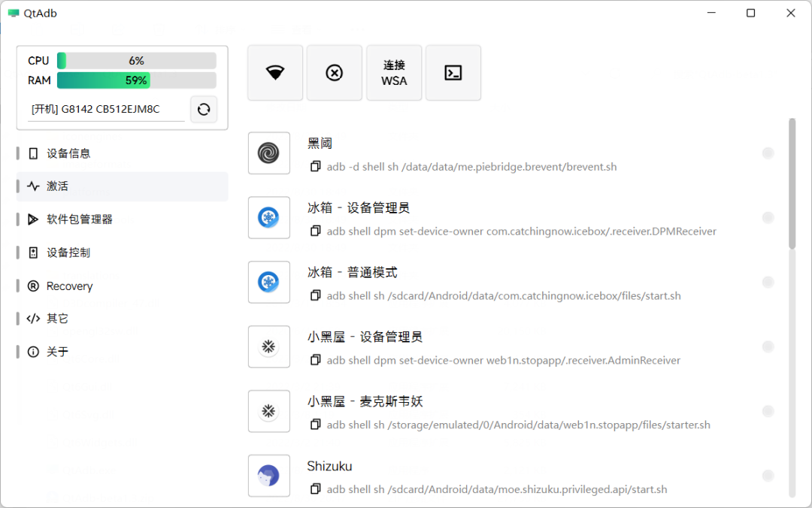Click the CPU 6% usage bar
Viewport: 812px width, 508px height.
tap(136, 61)
